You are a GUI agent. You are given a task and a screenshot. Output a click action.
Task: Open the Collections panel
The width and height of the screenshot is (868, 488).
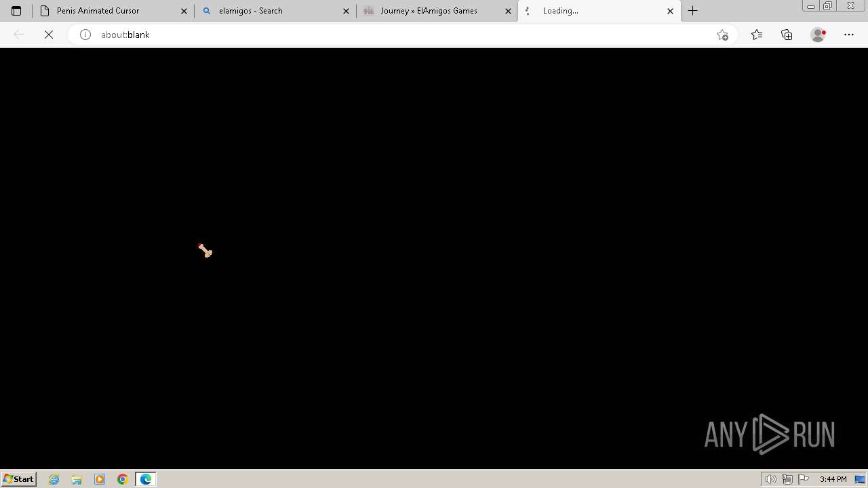click(787, 35)
